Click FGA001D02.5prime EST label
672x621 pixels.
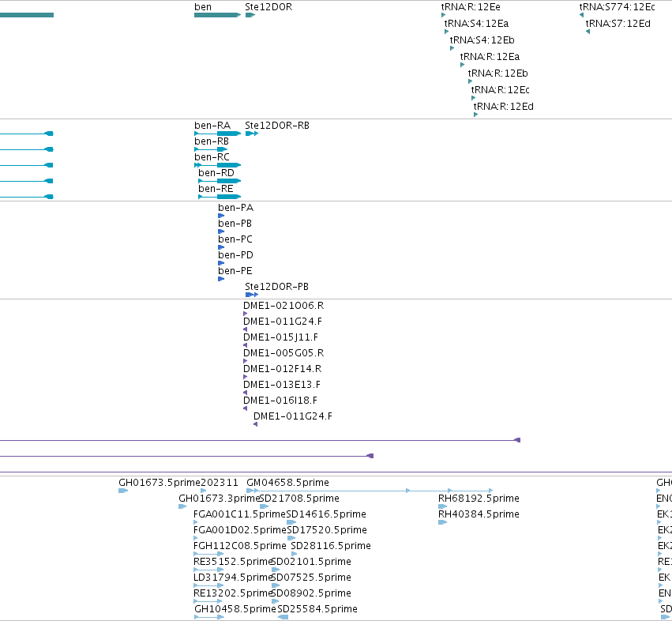(x=239, y=530)
